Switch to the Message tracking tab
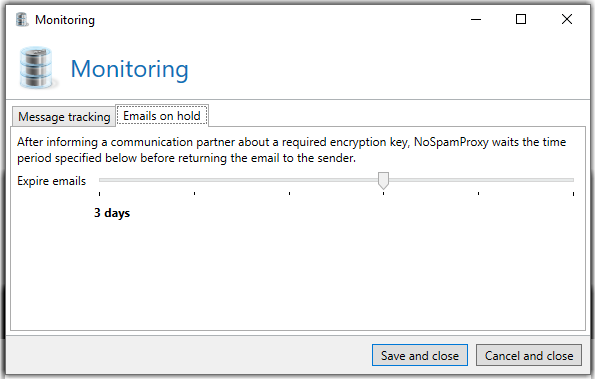Screen dimensions: 596x380 [x=64, y=117]
